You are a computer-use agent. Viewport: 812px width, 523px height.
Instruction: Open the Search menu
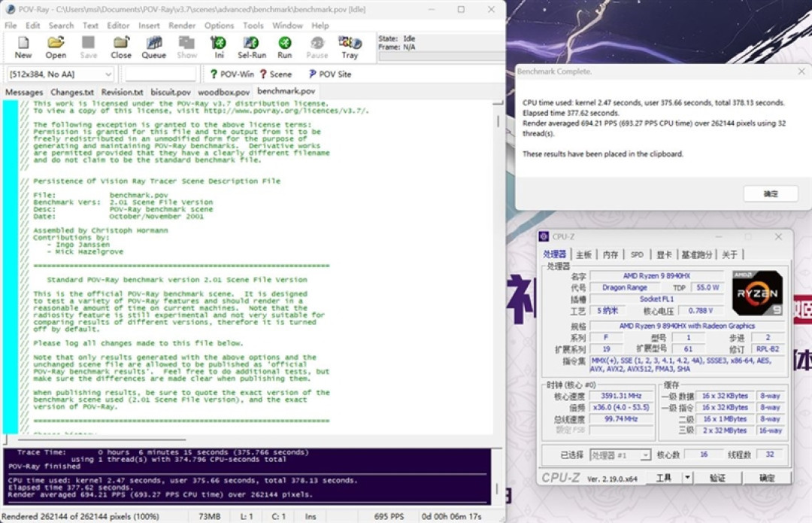[61, 26]
